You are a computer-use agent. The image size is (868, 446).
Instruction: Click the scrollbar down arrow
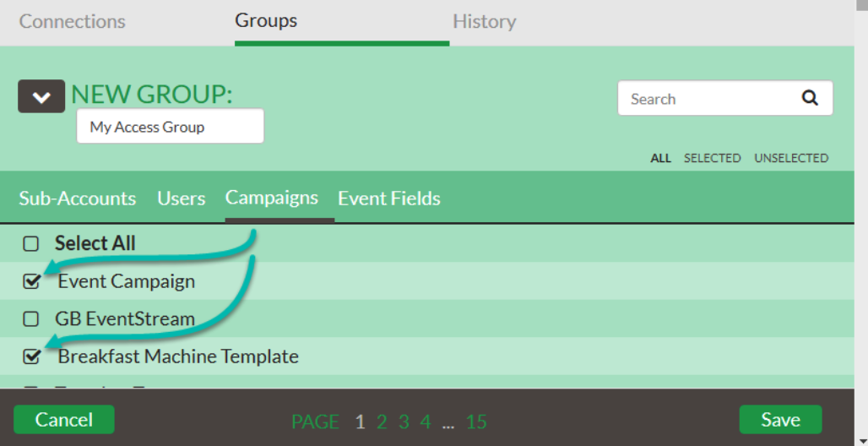[861, 440]
